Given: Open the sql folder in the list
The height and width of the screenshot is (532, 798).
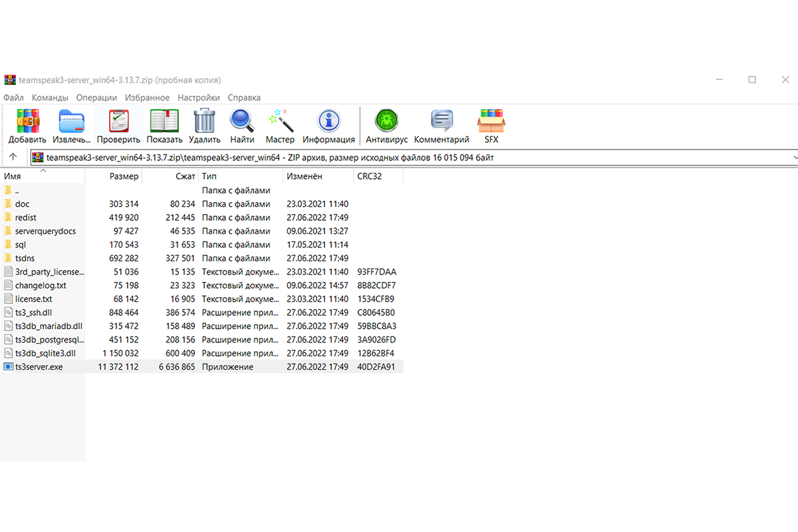Looking at the screenshot, I should pyautogui.click(x=20, y=244).
